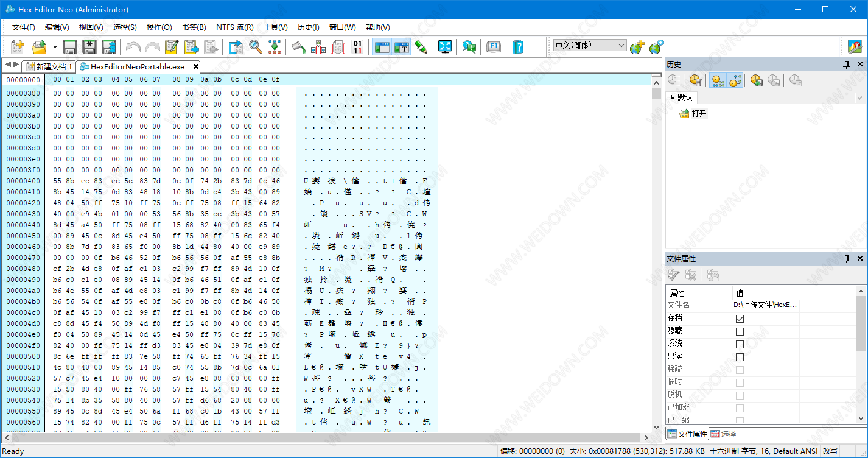868x458 pixels.
Task: Click the New document icon in toolbar
Action: pos(18,47)
